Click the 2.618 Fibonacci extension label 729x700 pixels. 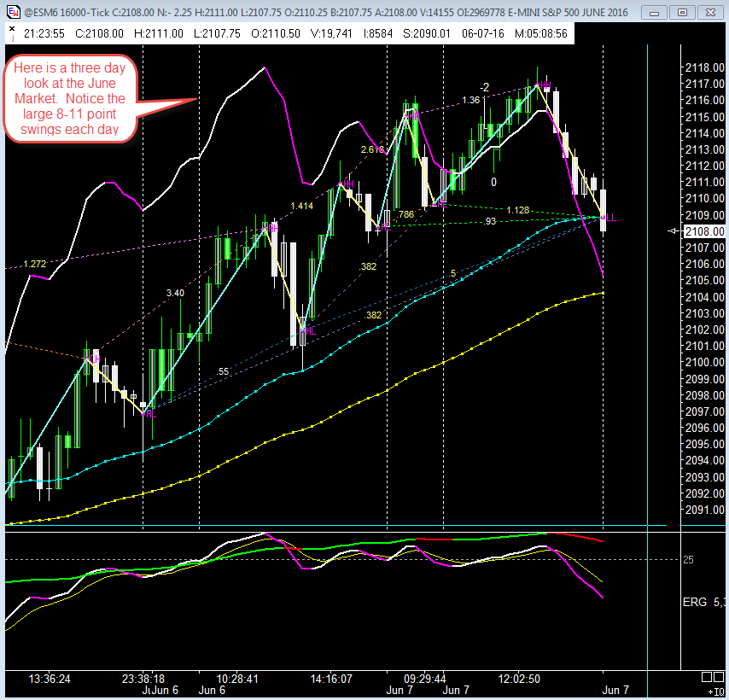(373, 149)
